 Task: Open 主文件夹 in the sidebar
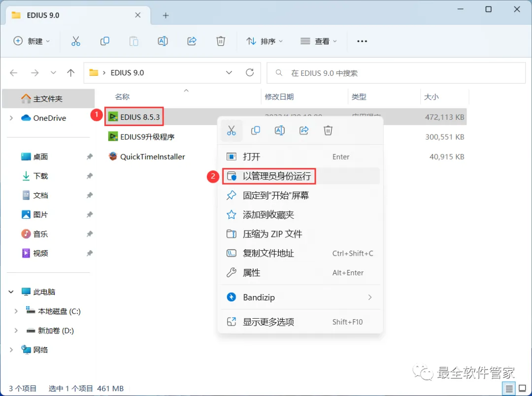tap(48, 99)
